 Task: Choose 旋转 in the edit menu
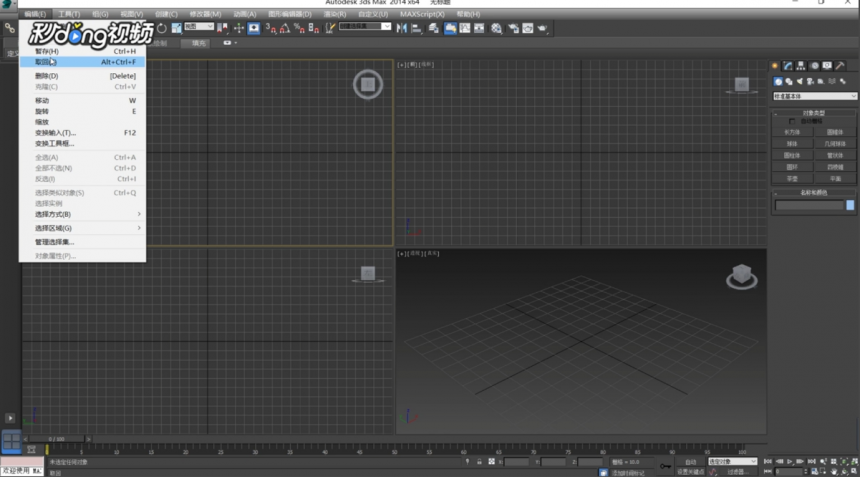tap(83, 111)
